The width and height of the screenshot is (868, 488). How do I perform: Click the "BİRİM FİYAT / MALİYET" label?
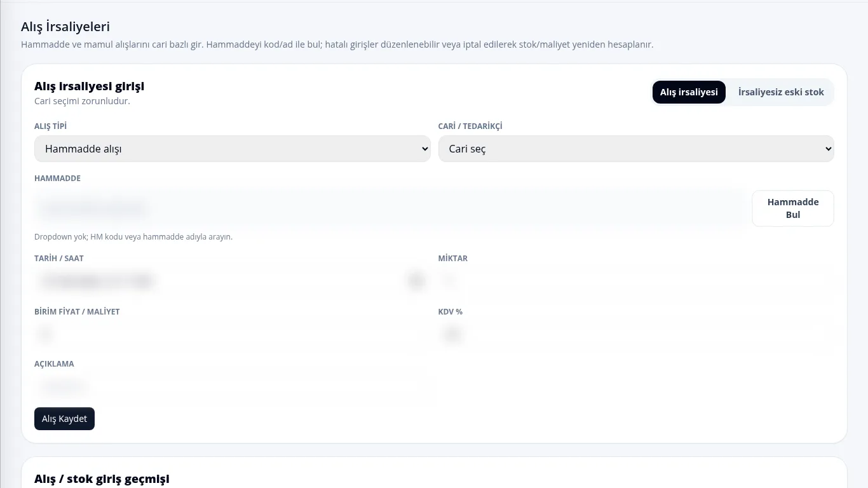point(77,312)
